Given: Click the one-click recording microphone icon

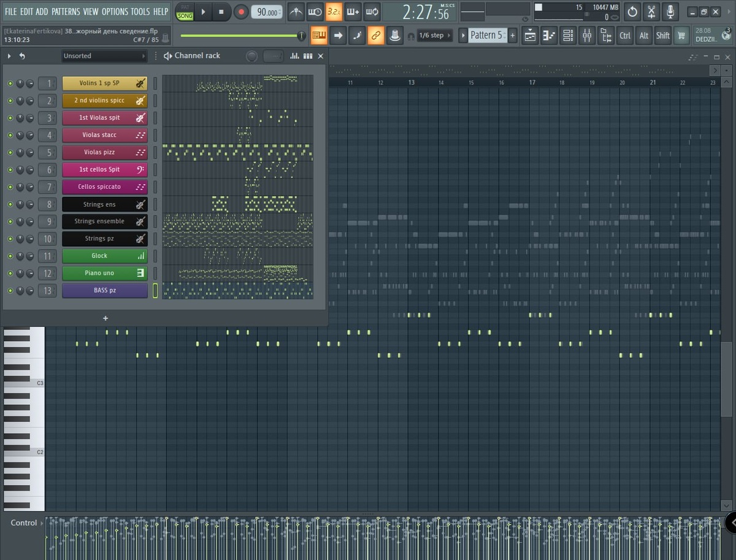Looking at the screenshot, I should (670, 12).
